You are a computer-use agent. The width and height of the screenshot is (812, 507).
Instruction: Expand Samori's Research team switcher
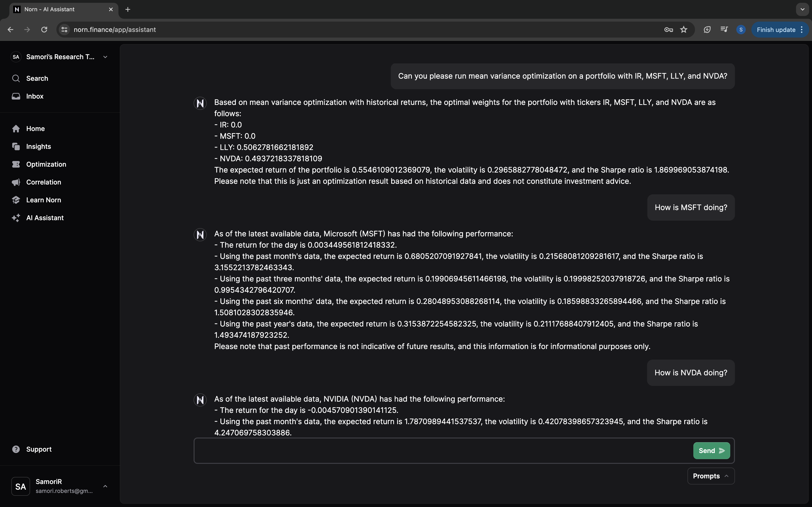pos(105,57)
